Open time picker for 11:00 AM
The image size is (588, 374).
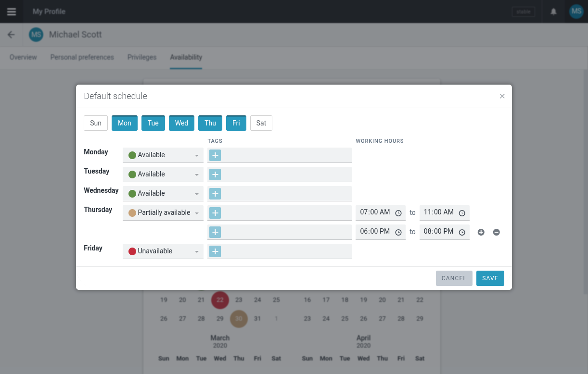point(462,213)
